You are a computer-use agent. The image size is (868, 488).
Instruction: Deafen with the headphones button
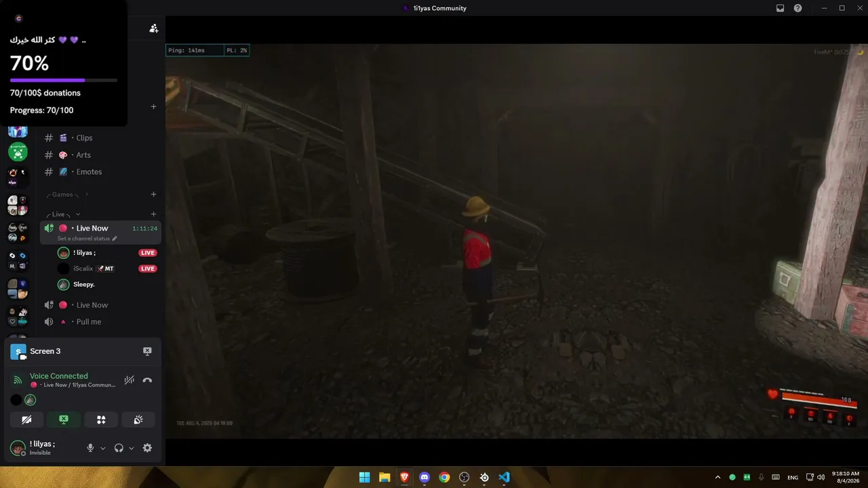[x=119, y=448]
